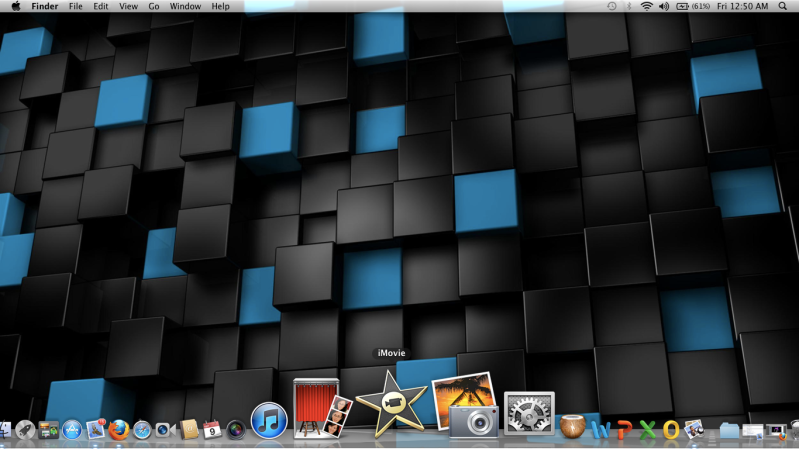Open the File menu

[x=76, y=6]
